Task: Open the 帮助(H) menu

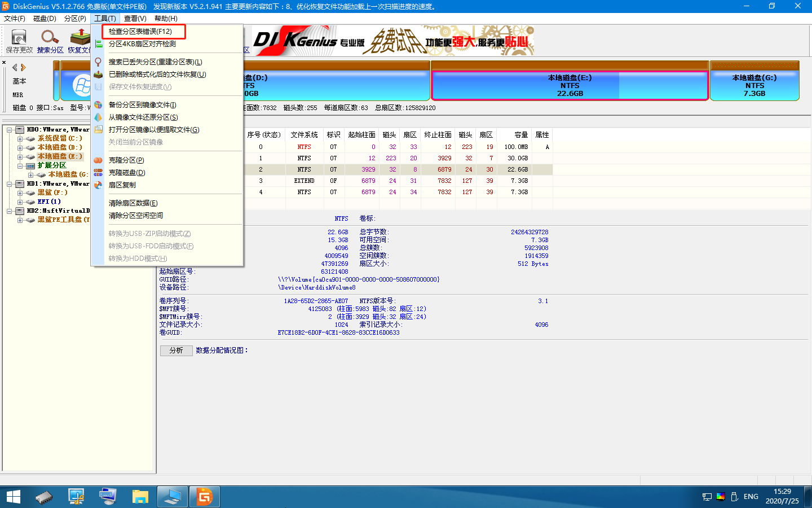Action: pos(166,19)
